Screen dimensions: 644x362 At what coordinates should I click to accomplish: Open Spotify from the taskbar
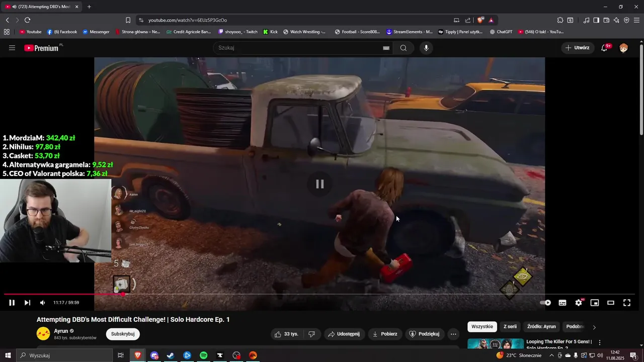[x=203, y=355]
